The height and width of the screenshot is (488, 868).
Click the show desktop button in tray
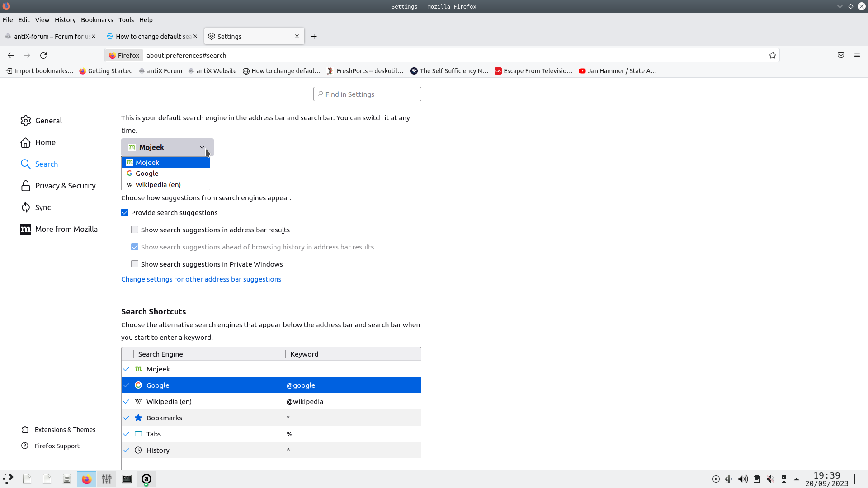click(x=860, y=479)
